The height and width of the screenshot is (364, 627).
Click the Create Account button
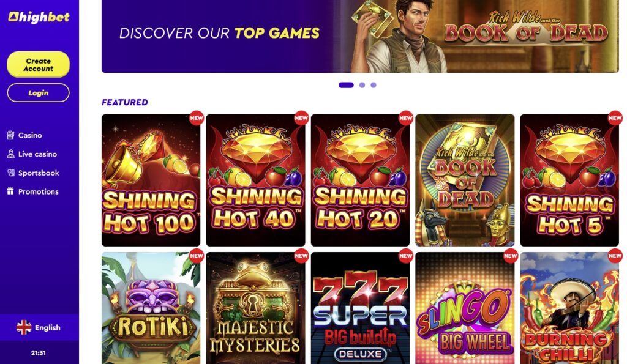pyautogui.click(x=39, y=65)
